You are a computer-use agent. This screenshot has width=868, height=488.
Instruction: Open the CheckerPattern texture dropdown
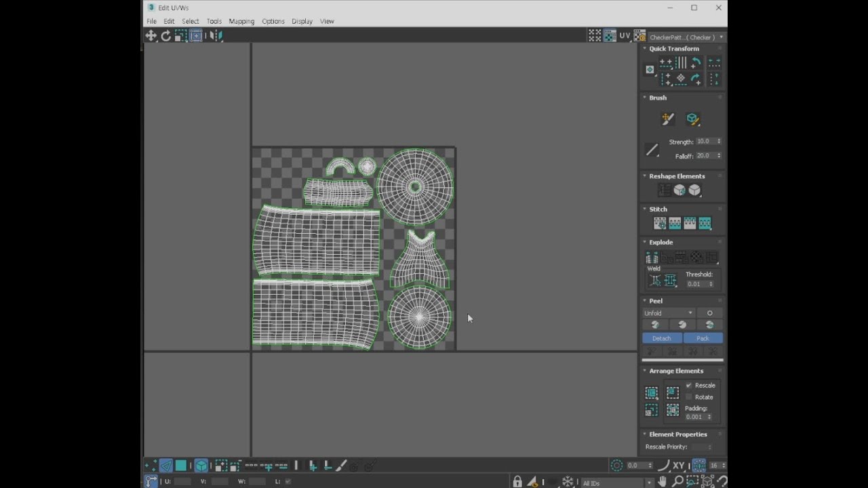[x=686, y=37]
